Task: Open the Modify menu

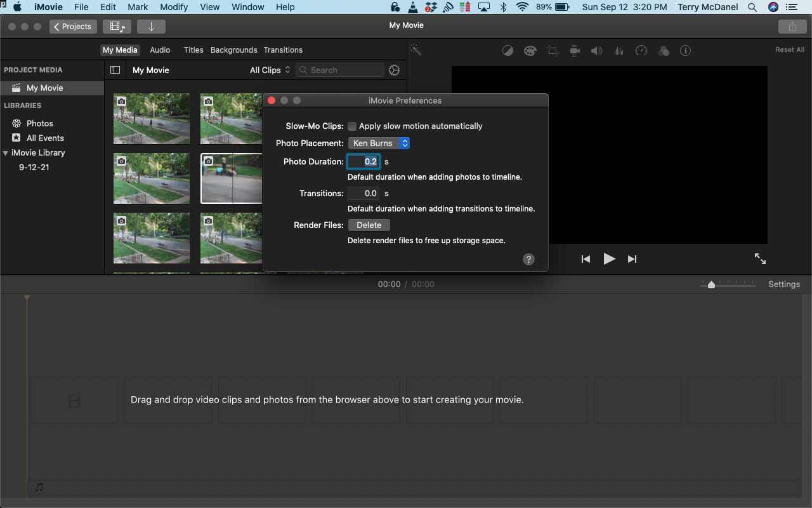Action: point(174,7)
